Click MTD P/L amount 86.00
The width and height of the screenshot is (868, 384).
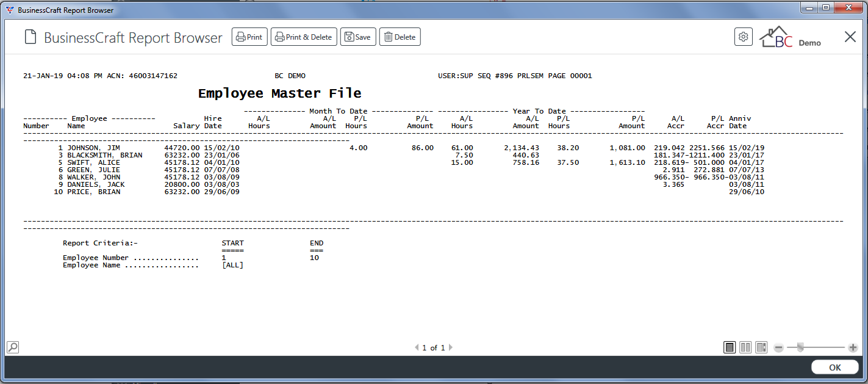tap(423, 148)
